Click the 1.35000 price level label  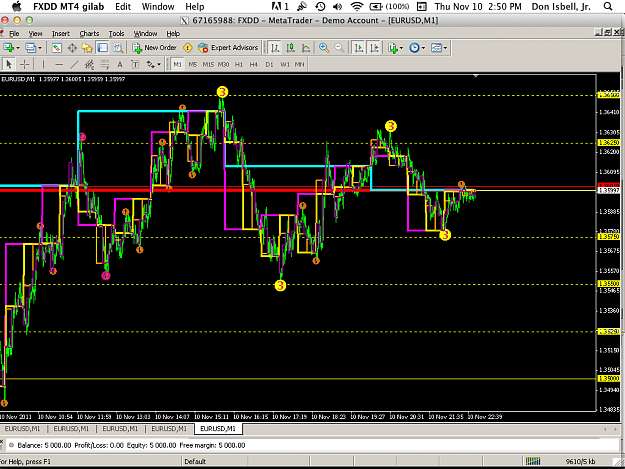[609, 379]
